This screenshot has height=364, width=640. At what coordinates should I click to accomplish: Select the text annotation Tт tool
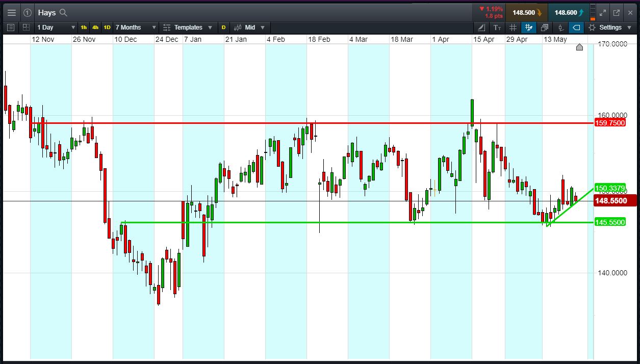click(497, 28)
